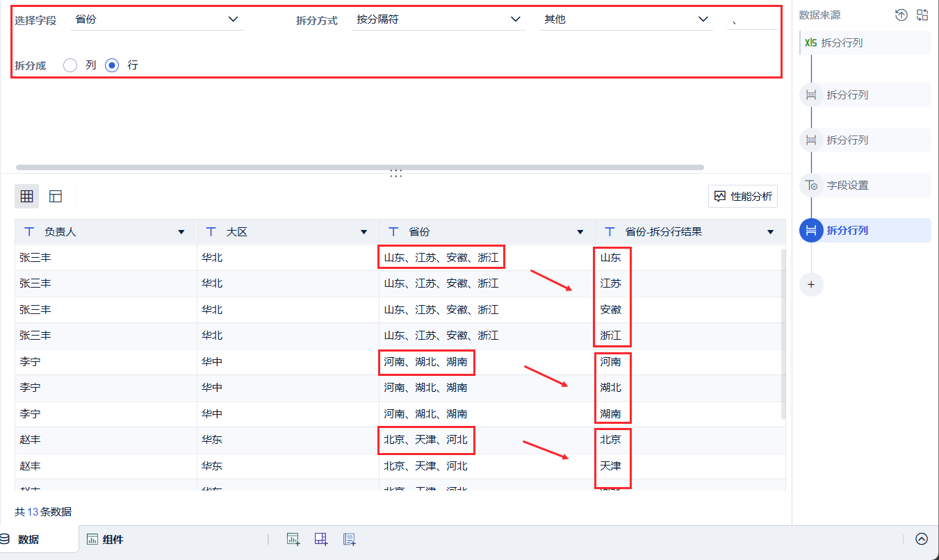This screenshot has width=939, height=560.
Task: Select the highlighted blue 拆分行列 step
Action: click(x=865, y=230)
